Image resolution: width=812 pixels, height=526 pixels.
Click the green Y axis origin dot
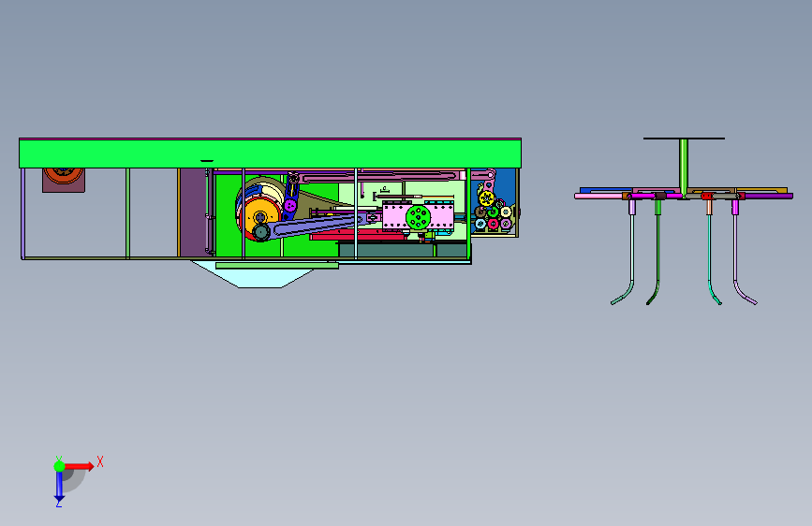coord(59,466)
